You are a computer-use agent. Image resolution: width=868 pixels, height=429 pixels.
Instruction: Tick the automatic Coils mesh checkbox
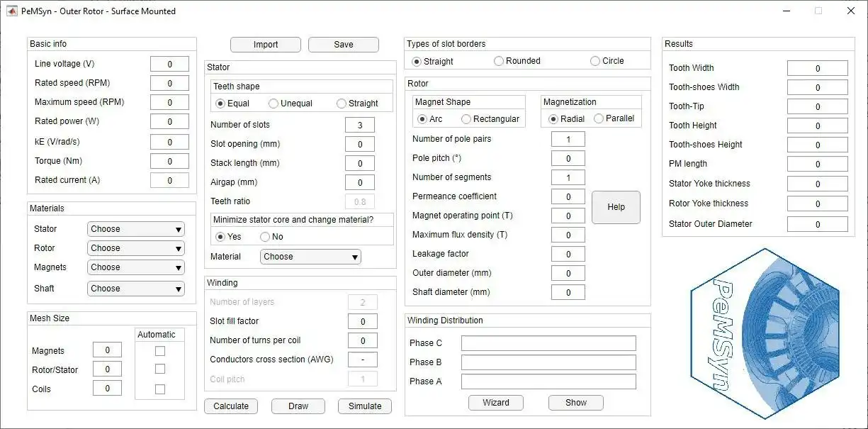click(x=160, y=389)
